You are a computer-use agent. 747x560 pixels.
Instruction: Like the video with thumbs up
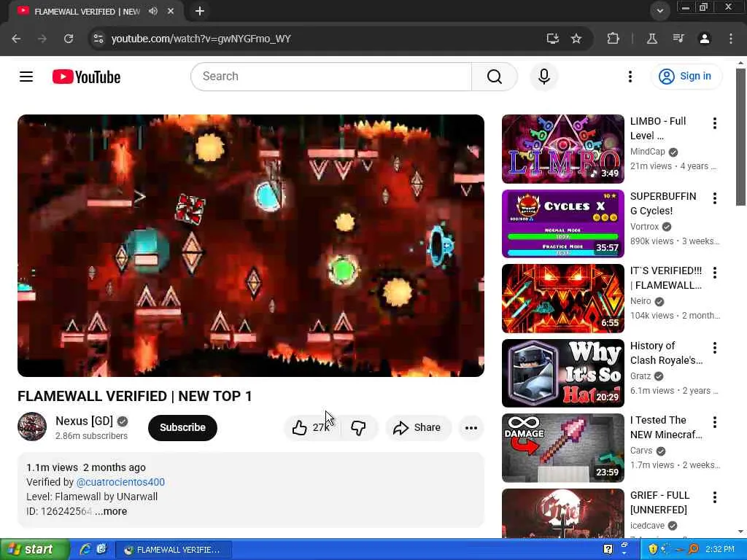tap(311, 427)
